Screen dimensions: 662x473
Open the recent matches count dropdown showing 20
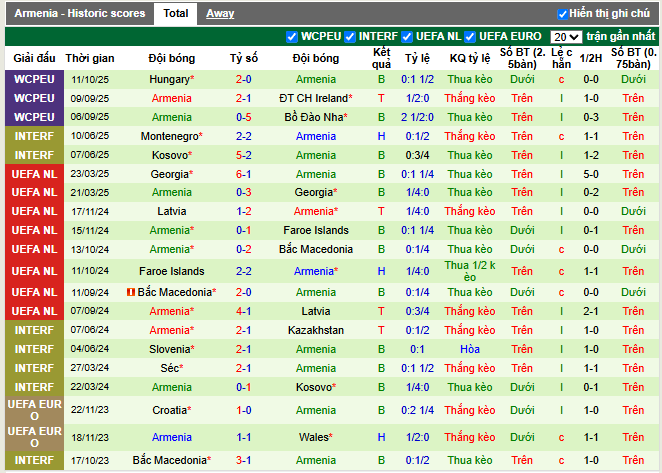(566, 37)
